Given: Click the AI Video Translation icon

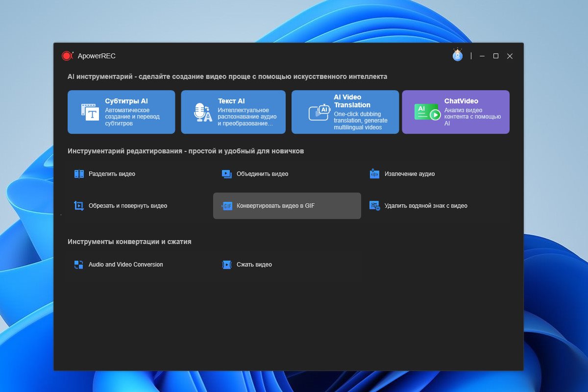Looking at the screenshot, I should [x=318, y=112].
